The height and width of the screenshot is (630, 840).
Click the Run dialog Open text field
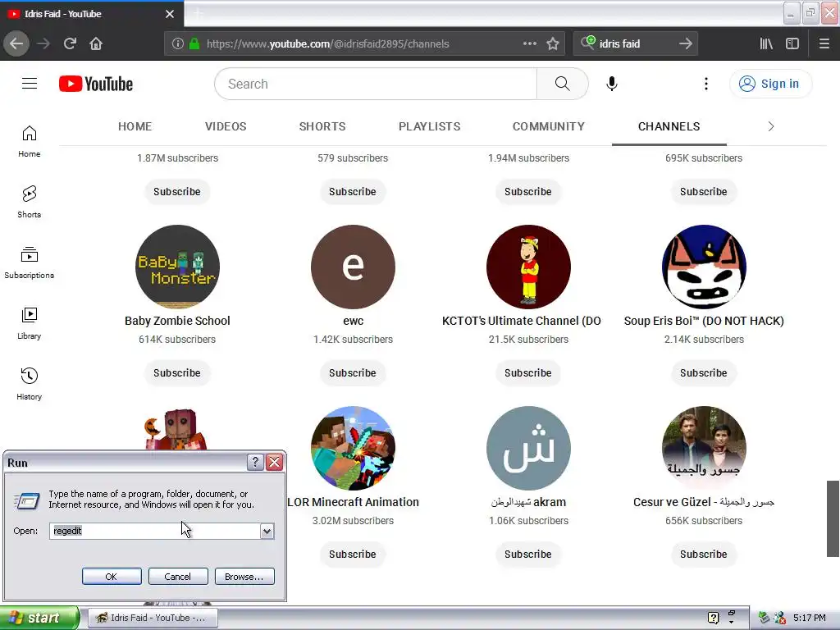click(155, 531)
